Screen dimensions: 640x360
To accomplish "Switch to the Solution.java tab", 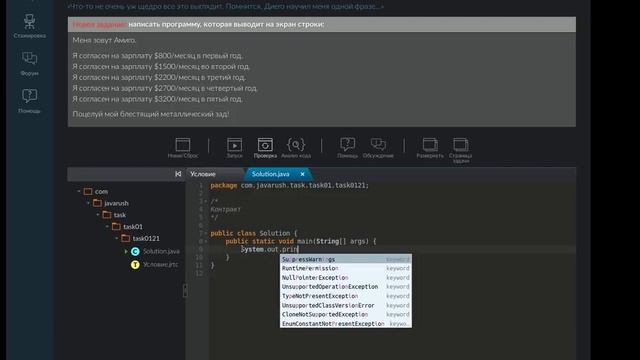I will 270,174.
